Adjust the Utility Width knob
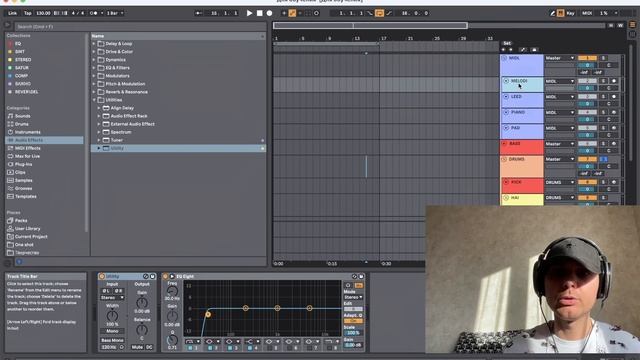Screen dimensions: 640x360 click(x=112, y=316)
